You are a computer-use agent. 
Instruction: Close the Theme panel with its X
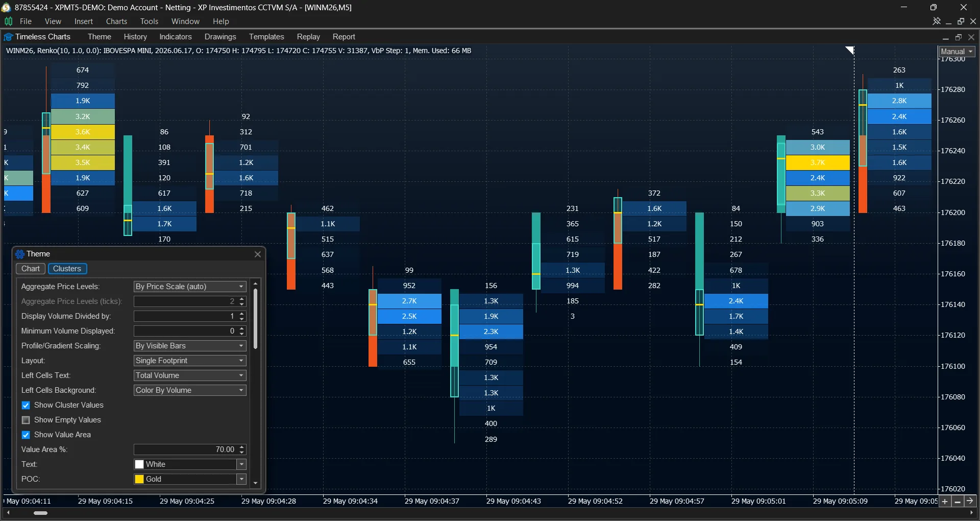pyautogui.click(x=258, y=254)
